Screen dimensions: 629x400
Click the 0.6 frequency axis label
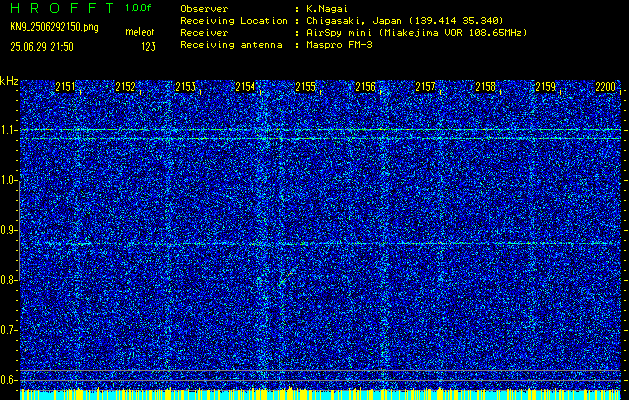(8, 380)
